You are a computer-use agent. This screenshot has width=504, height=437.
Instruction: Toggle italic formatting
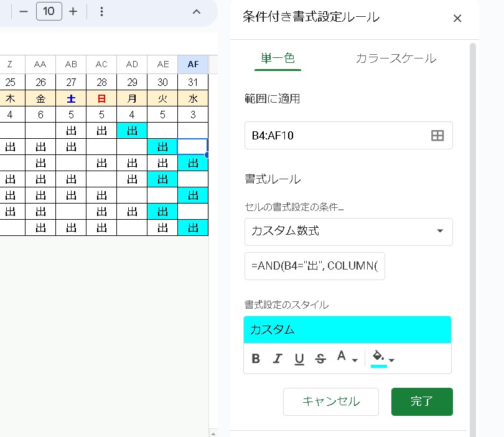tap(277, 359)
